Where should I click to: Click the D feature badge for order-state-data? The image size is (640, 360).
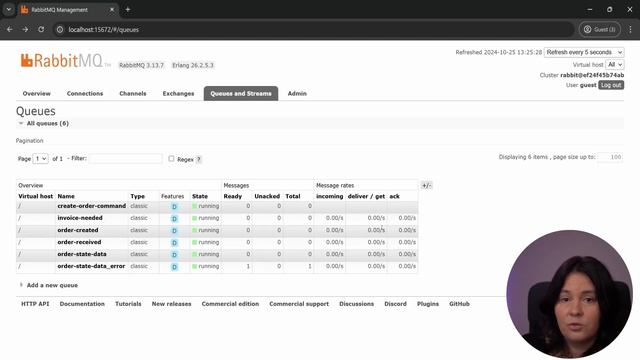coord(174,255)
